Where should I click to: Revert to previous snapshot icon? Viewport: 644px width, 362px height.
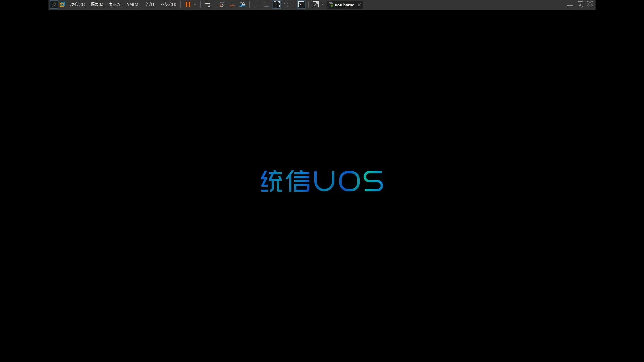[232, 5]
